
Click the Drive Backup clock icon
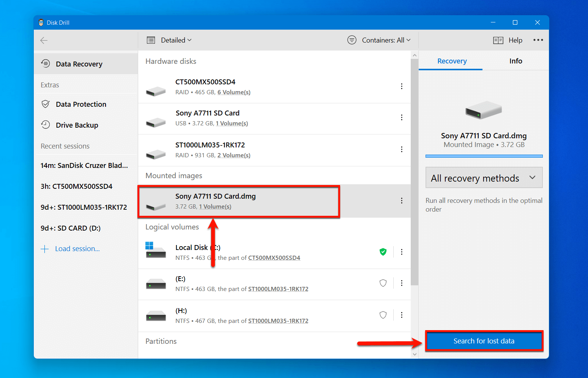tap(46, 125)
